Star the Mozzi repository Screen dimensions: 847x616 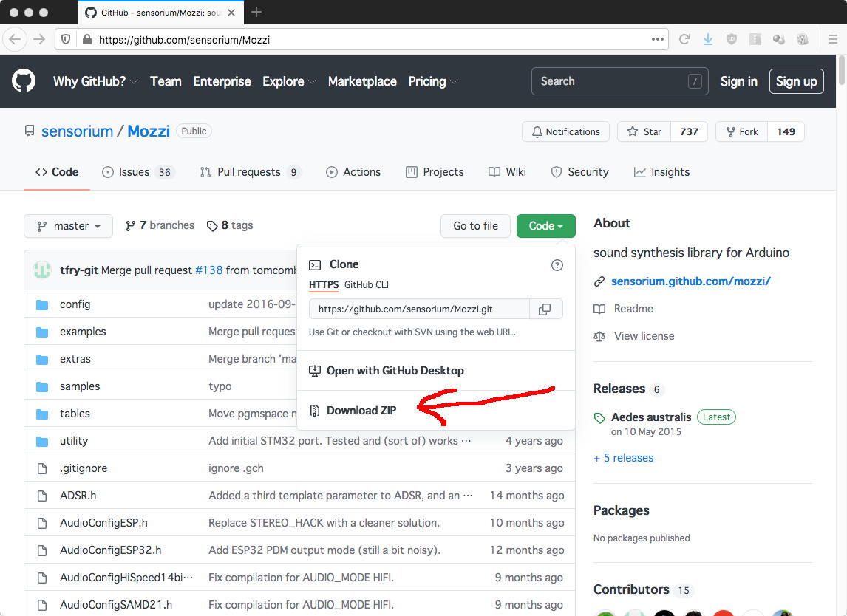[x=644, y=131]
